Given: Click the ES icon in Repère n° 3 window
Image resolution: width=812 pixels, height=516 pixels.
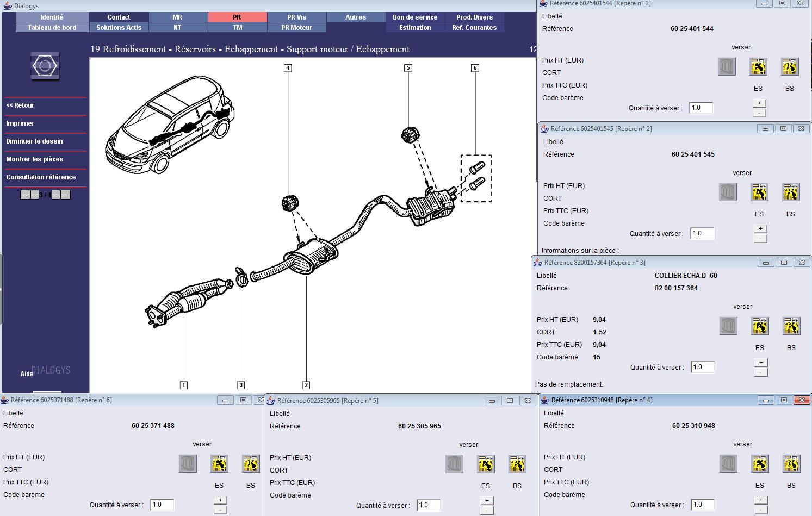Looking at the screenshot, I should pyautogui.click(x=760, y=326).
